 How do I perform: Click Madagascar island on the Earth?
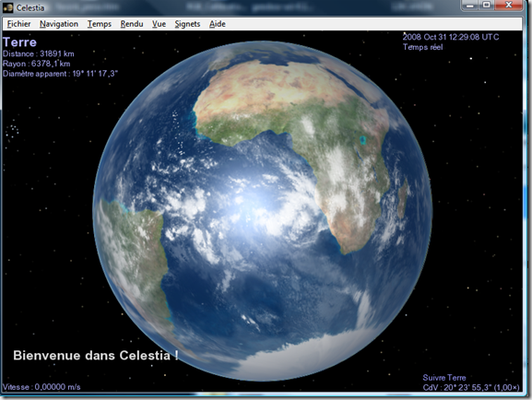(402, 200)
